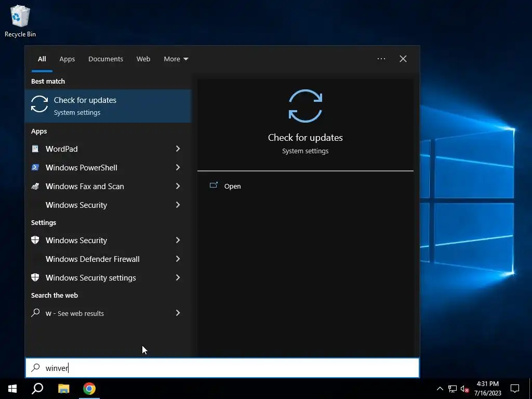Open Check for updates best match
532x399 pixels.
point(108,106)
